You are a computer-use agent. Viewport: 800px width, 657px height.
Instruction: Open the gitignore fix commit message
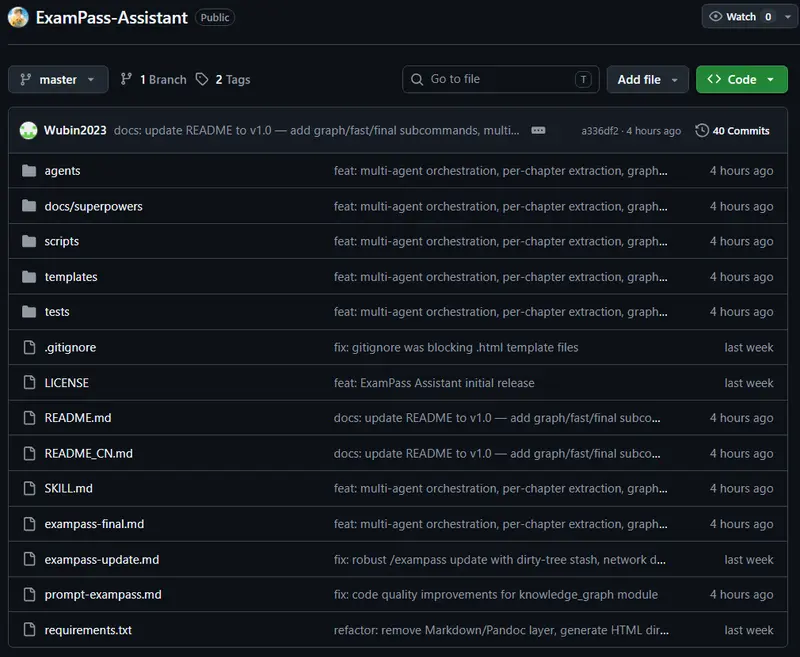pos(456,347)
